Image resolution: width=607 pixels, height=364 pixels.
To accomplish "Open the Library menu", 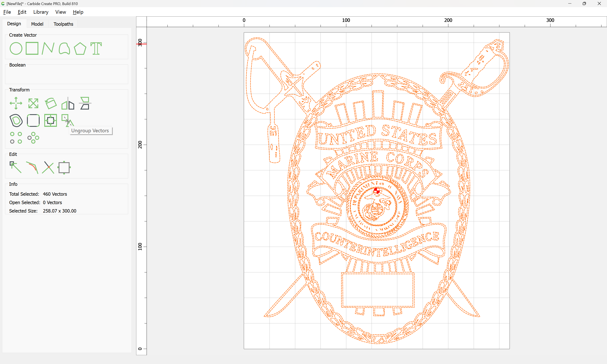I will point(41,12).
